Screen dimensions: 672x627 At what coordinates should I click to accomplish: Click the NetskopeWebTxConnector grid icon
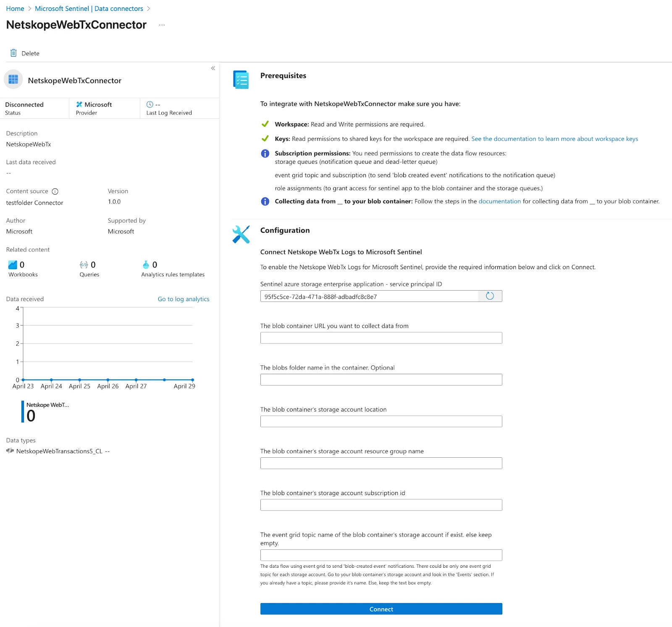click(13, 79)
